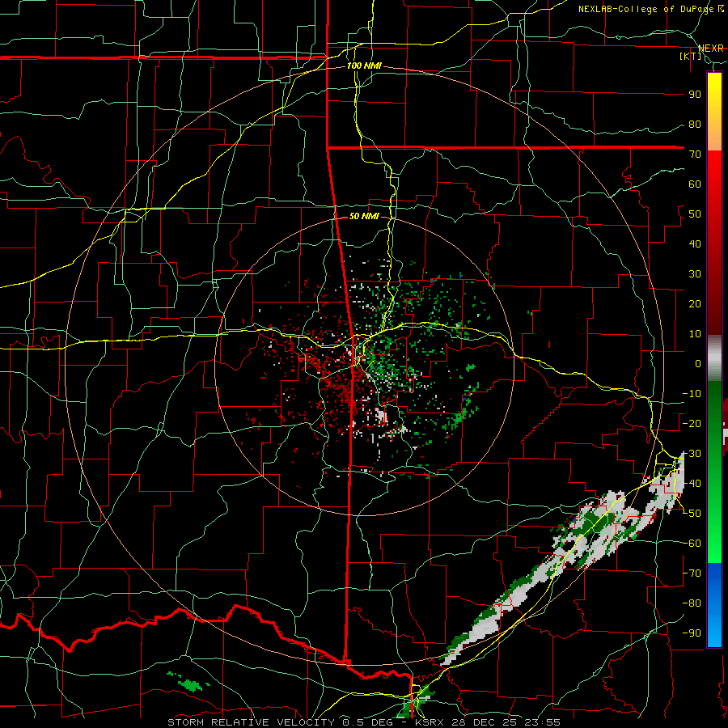Select the -10 value on the velocity scale

pos(692,394)
